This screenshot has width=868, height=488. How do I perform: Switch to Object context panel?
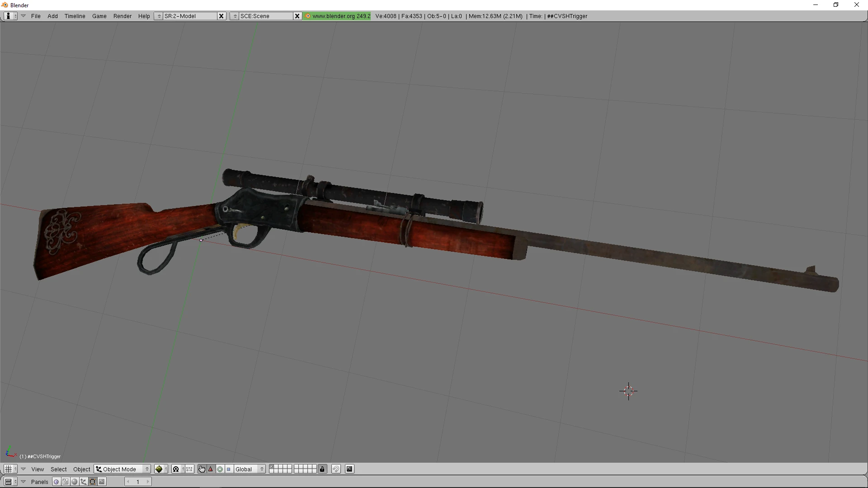[x=84, y=482]
